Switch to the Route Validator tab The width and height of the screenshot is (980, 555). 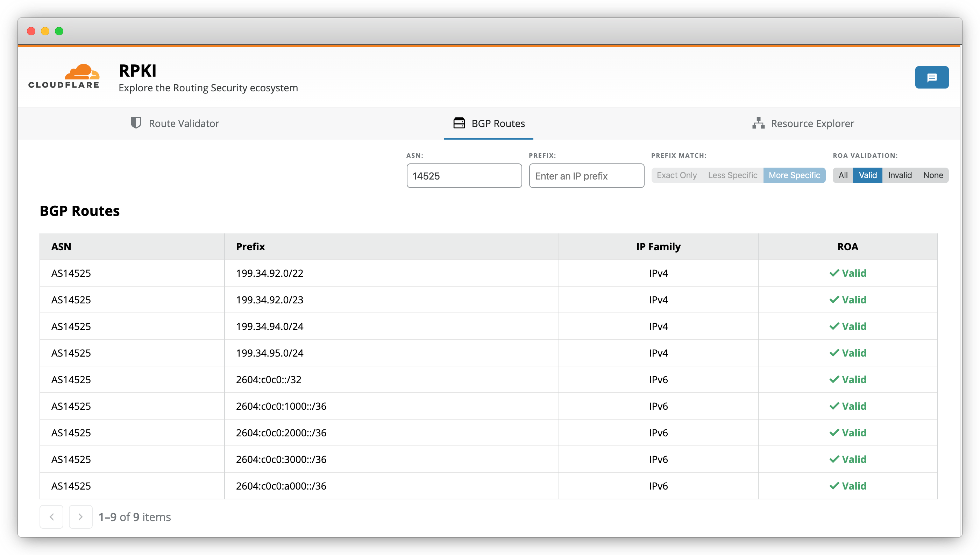184,124
